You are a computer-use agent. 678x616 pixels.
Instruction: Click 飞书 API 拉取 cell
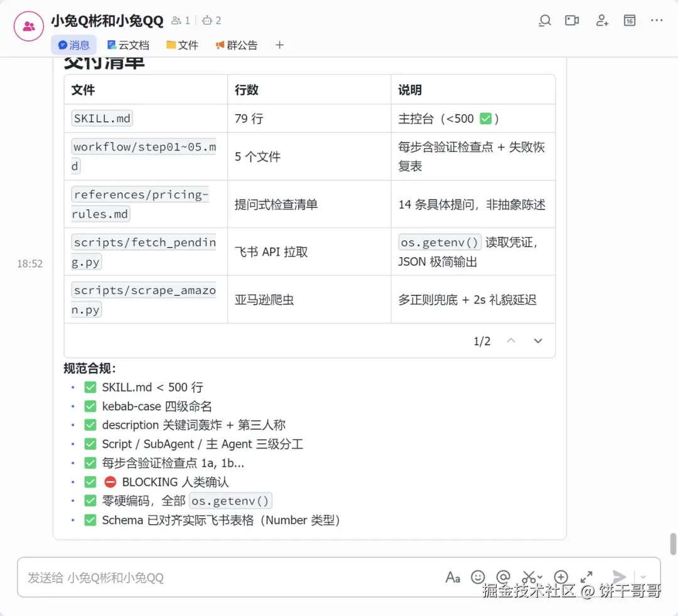coord(309,252)
